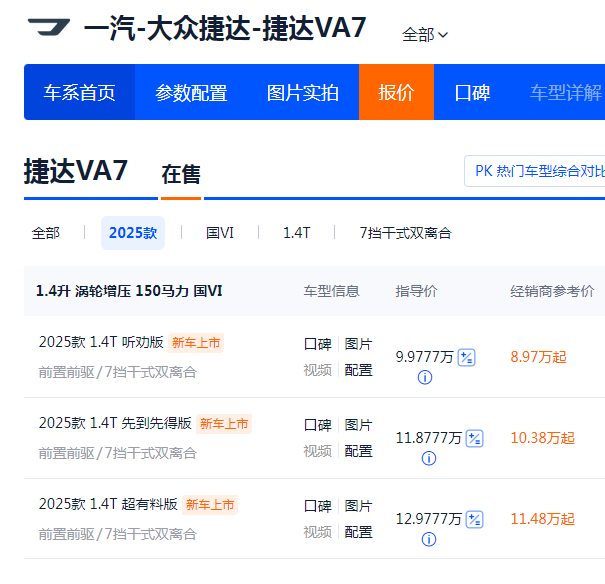This screenshot has height=584, width=605.
Task: Switch to 图片实拍 tab
Action: coord(303,93)
